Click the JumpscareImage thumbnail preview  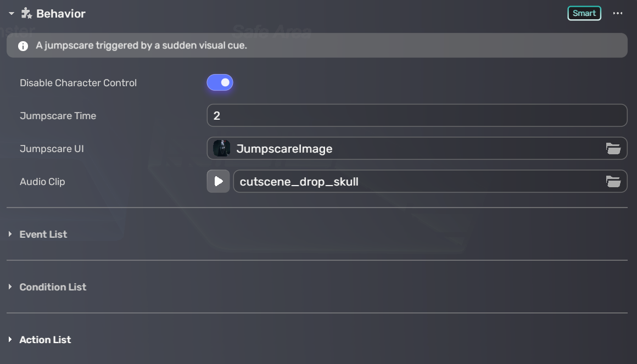click(x=221, y=148)
